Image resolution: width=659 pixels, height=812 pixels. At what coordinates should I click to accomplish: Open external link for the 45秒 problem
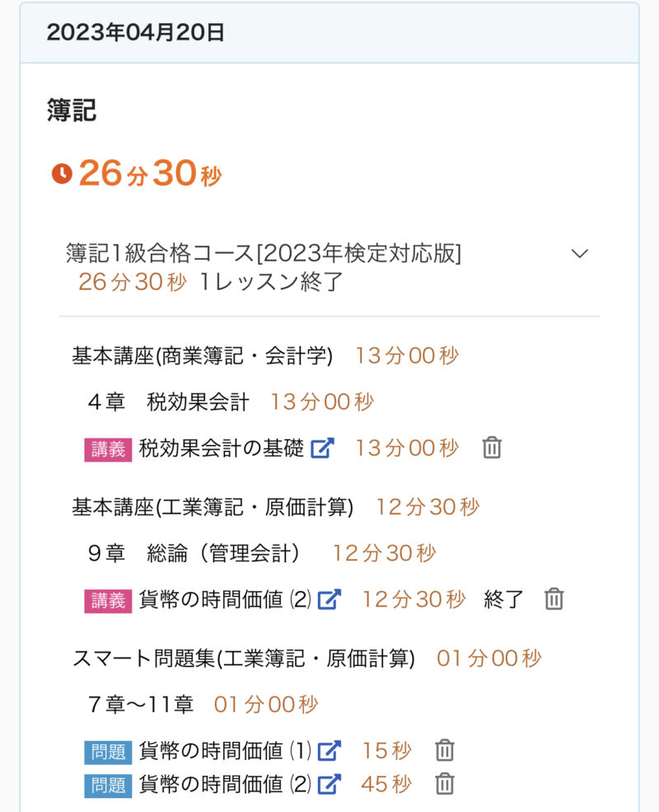click(329, 784)
